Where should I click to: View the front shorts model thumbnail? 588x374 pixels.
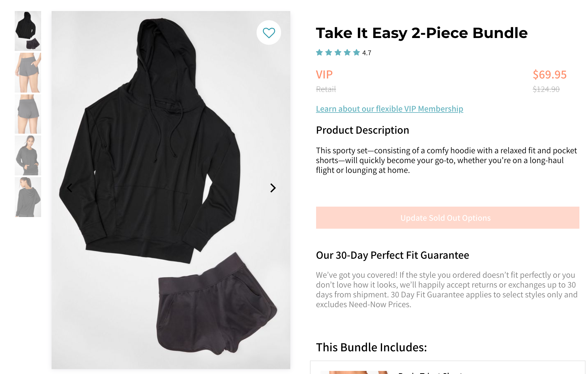(28, 72)
